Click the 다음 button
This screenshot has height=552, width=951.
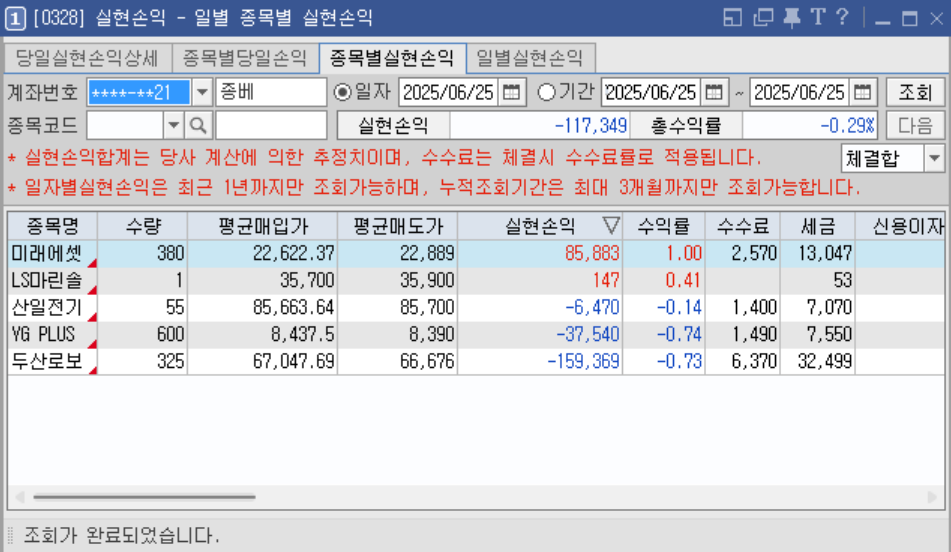(915, 125)
